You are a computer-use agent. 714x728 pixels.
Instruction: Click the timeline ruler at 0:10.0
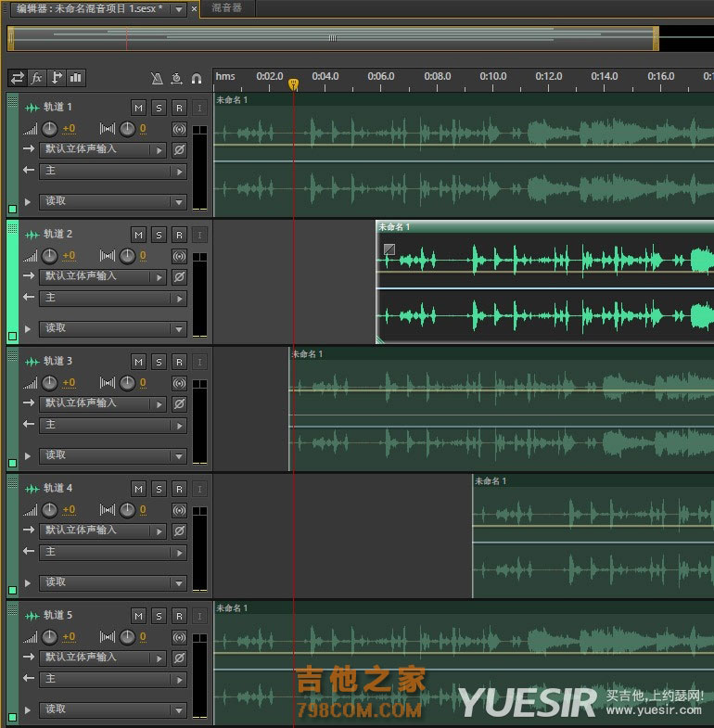click(x=493, y=77)
